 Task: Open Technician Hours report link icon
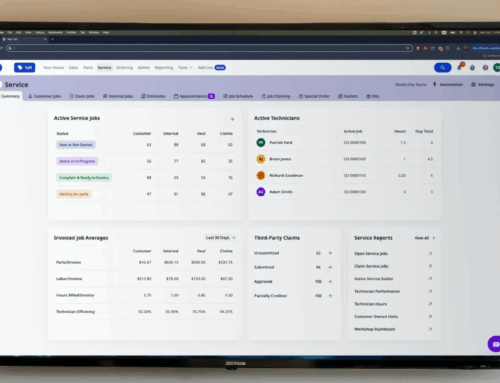click(430, 304)
